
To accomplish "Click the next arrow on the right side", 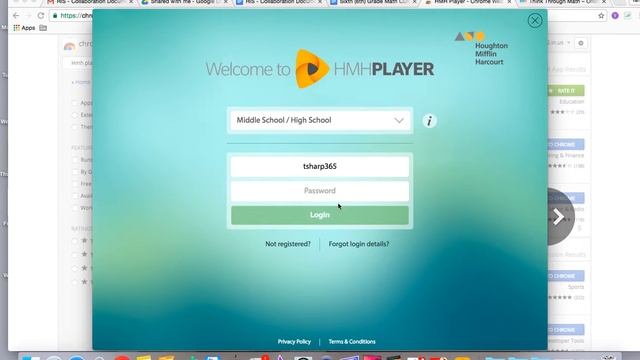I will [558, 217].
